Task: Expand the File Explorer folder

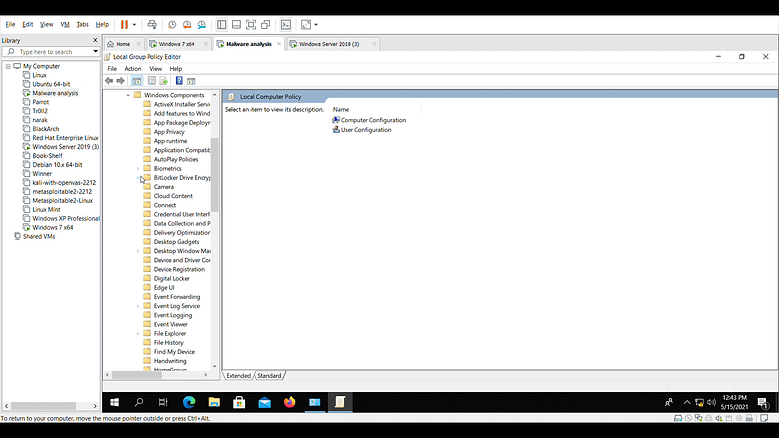Action: (138, 333)
